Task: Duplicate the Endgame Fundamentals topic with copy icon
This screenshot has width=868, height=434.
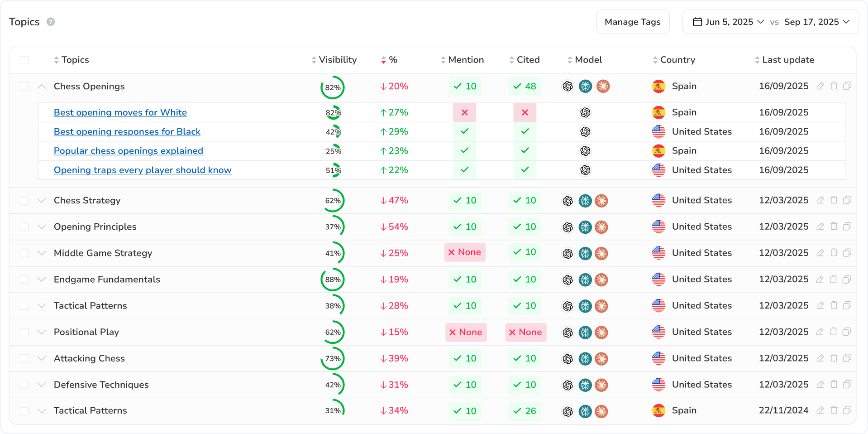Action: [x=847, y=280]
